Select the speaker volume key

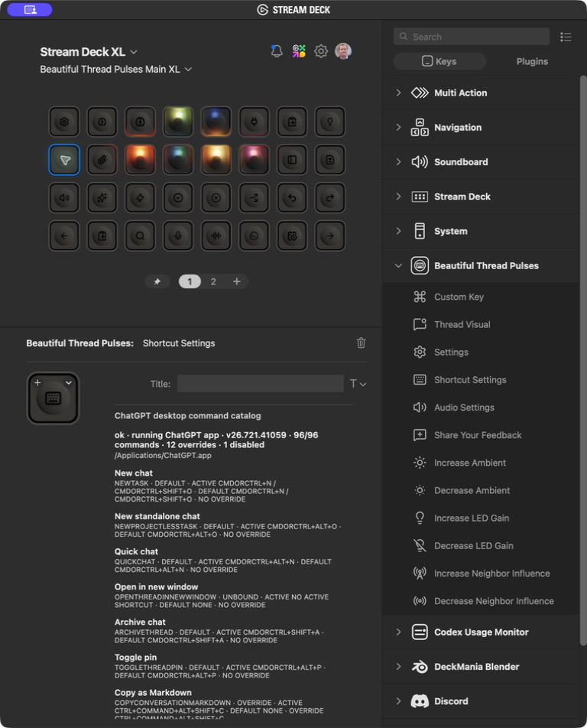pos(64,198)
